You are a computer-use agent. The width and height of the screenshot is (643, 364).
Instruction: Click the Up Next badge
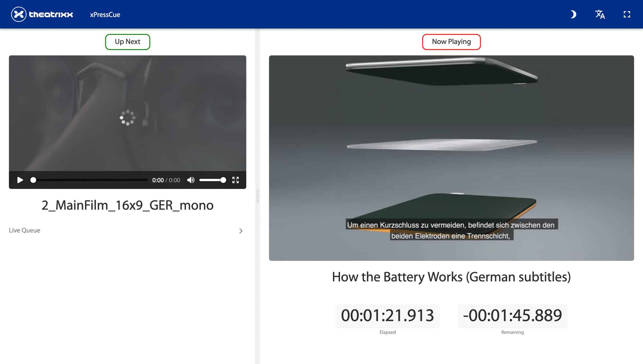128,42
